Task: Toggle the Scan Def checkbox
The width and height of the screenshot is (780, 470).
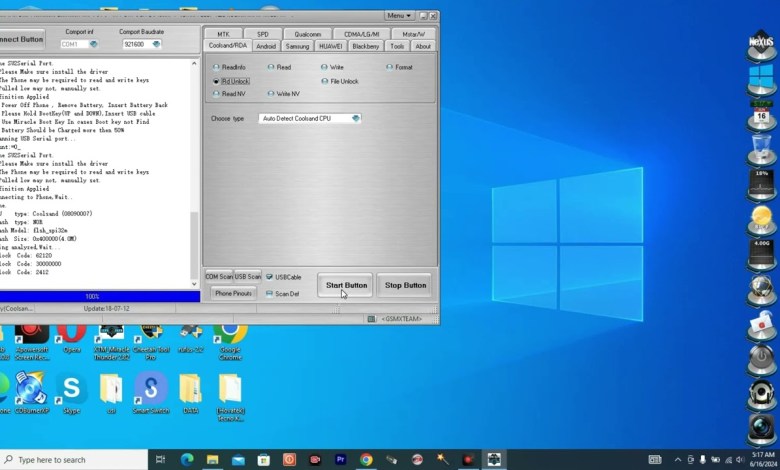Action: pos(283,294)
